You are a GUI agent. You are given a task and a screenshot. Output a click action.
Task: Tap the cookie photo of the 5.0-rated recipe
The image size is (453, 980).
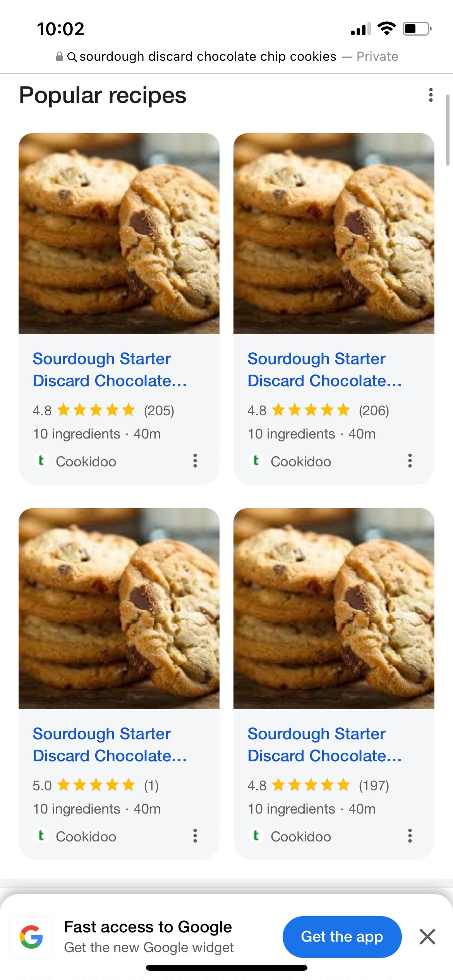[119, 608]
